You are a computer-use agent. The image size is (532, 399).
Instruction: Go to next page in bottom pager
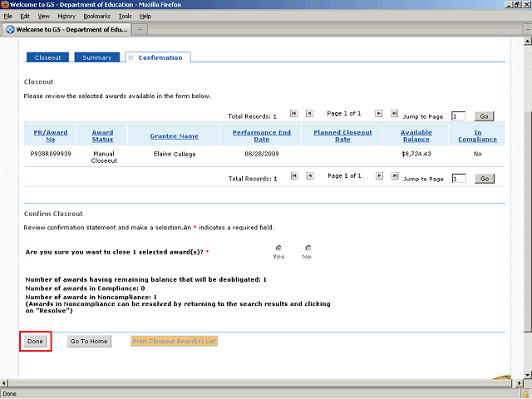click(x=379, y=175)
